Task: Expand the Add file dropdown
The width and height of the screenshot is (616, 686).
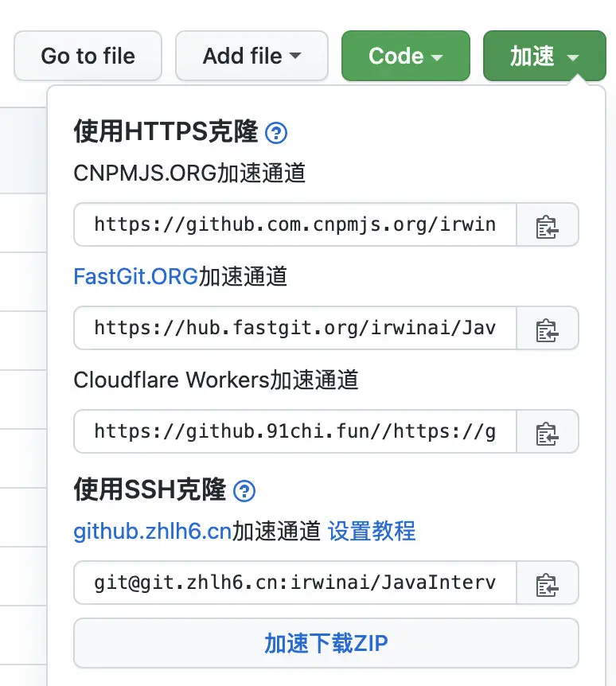Action: click(x=251, y=57)
